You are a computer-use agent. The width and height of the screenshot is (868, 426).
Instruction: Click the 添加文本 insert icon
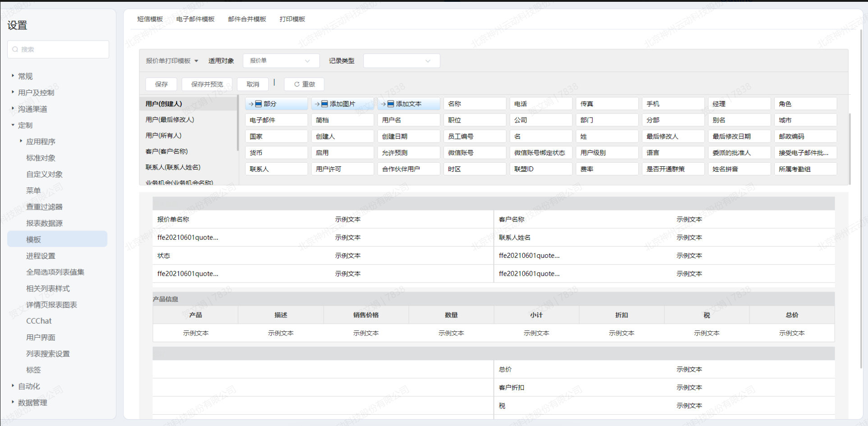391,104
